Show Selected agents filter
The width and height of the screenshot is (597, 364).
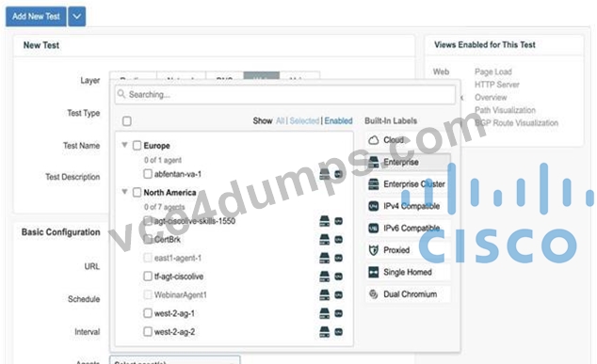click(x=304, y=121)
